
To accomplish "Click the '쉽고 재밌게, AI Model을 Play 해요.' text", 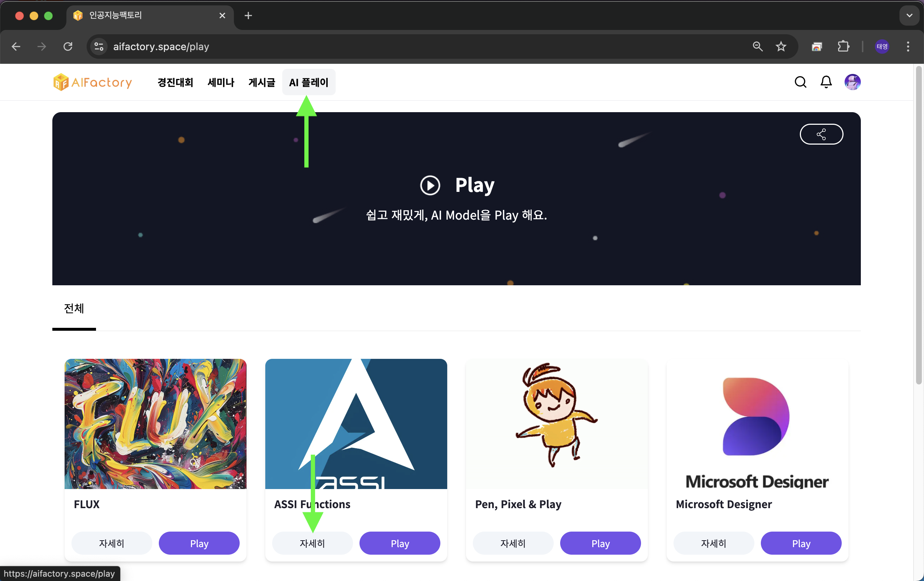I will coord(456,215).
